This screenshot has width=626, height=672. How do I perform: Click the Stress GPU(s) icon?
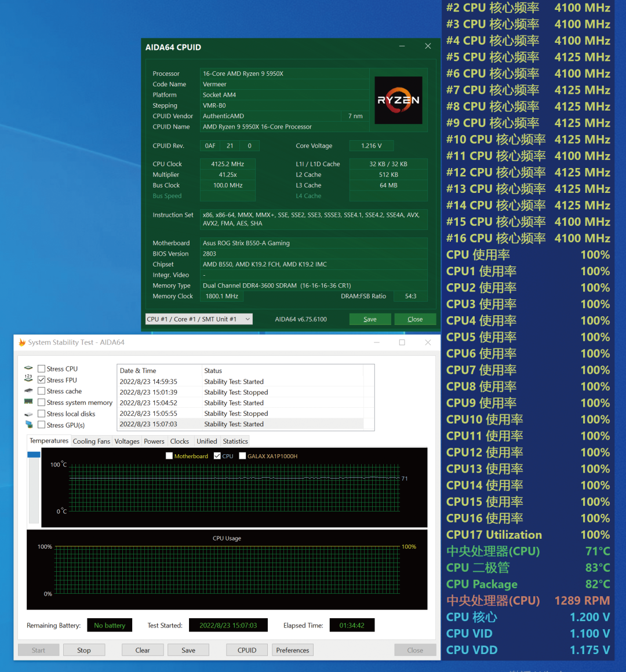[28, 425]
